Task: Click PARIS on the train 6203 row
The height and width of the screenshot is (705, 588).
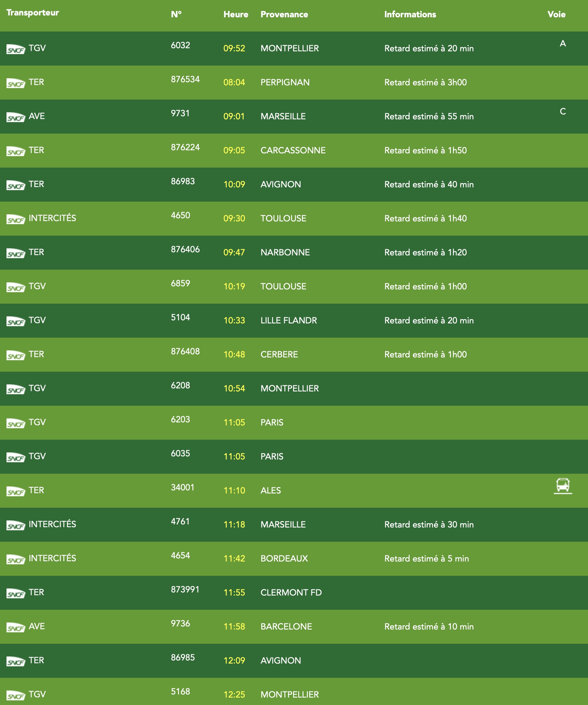Action: pos(272,423)
